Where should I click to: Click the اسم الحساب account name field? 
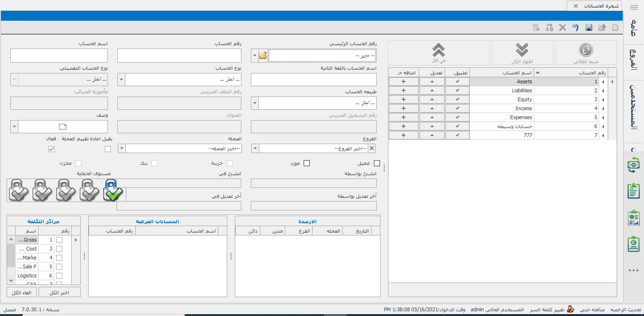pyautogui.click(x=59, y=56)
